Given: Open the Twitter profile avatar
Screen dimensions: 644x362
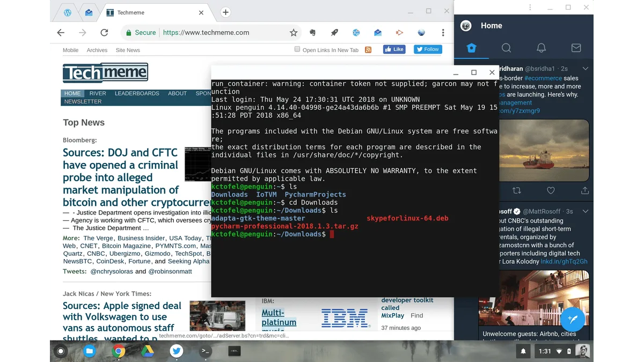Looking at the screenshot, I should tap(466, 26).
